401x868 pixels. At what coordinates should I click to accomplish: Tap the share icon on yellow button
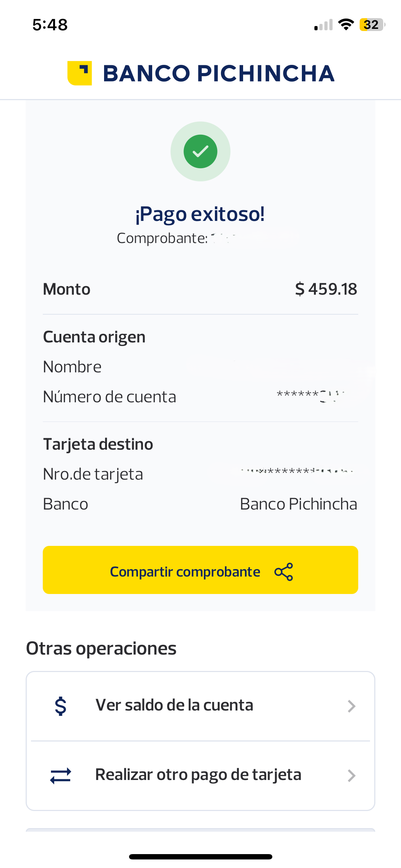(284, 572)
